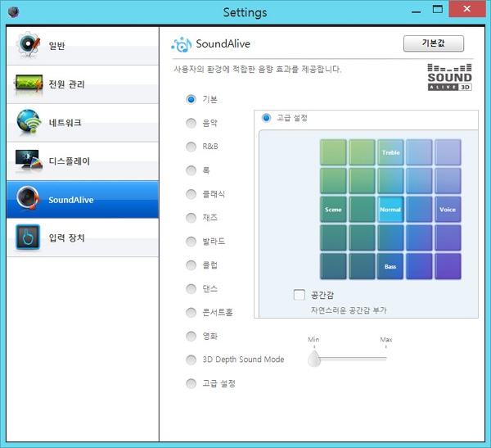Screen dimensions: 491x448
Task: Minimize the Settings window
Action: (x=416, y=12)
